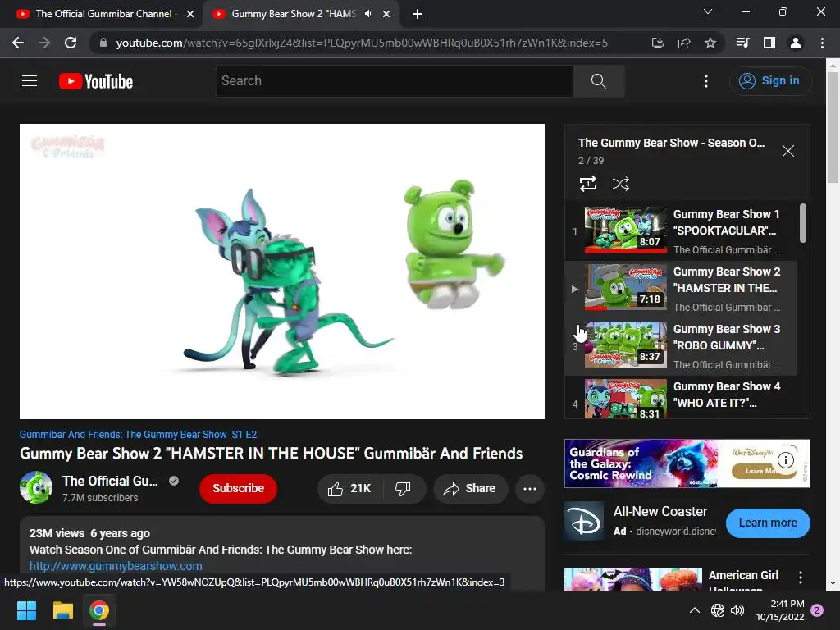840x630 pixels.
Task: Click the video player area
Action: (282, 272)
